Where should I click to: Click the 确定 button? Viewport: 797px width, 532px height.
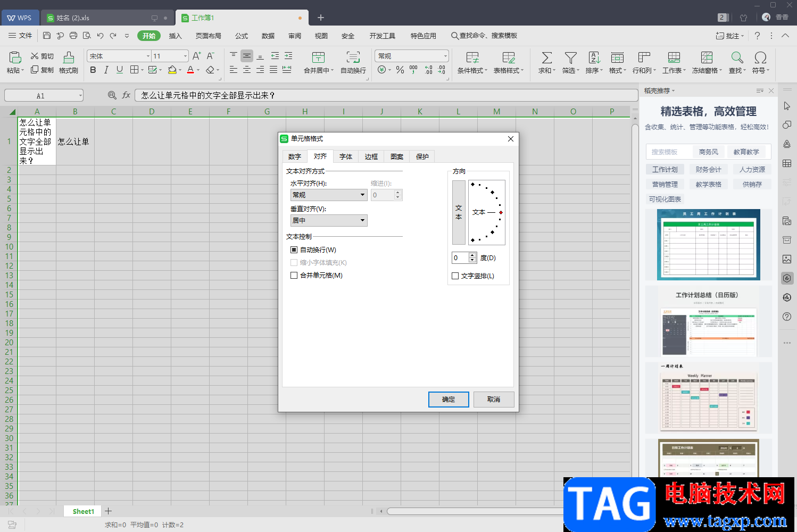(449, 399)
